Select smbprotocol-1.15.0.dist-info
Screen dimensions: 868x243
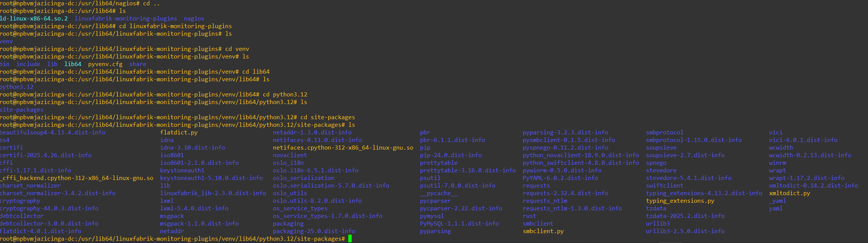click(x=694, y=140)
